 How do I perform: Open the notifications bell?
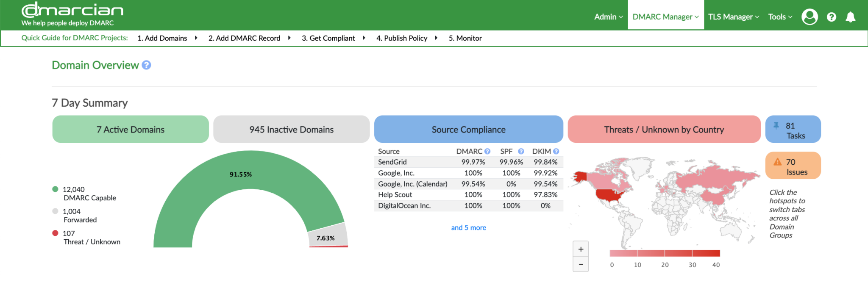[850, 17]
